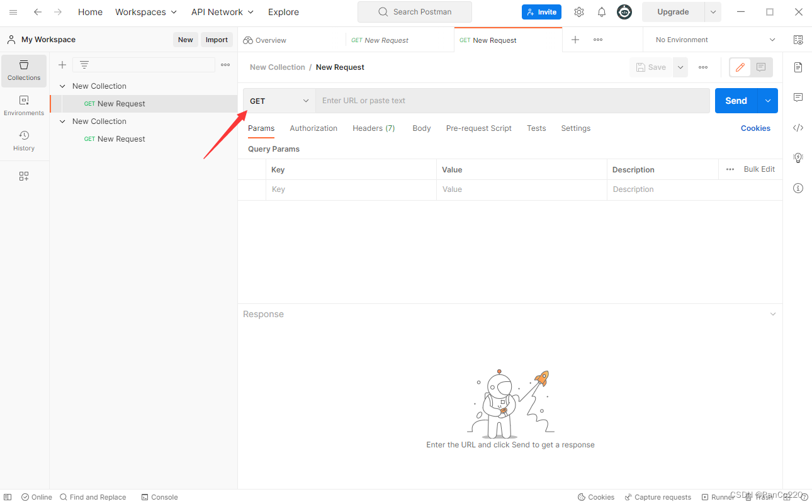Open the documentation icon in right sidebar
812x504 pixels.
point(798,67)
